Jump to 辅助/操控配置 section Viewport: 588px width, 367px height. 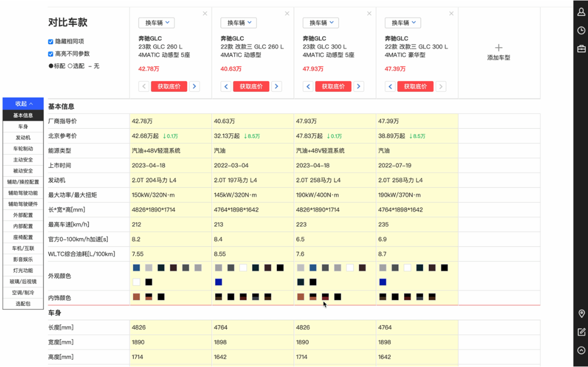[x=23, y=182]
